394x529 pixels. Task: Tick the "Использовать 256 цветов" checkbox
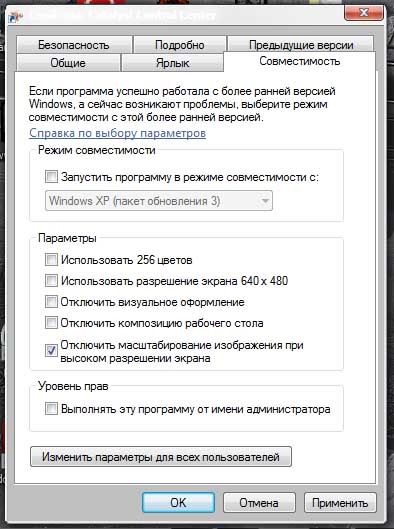click(51, 260)
